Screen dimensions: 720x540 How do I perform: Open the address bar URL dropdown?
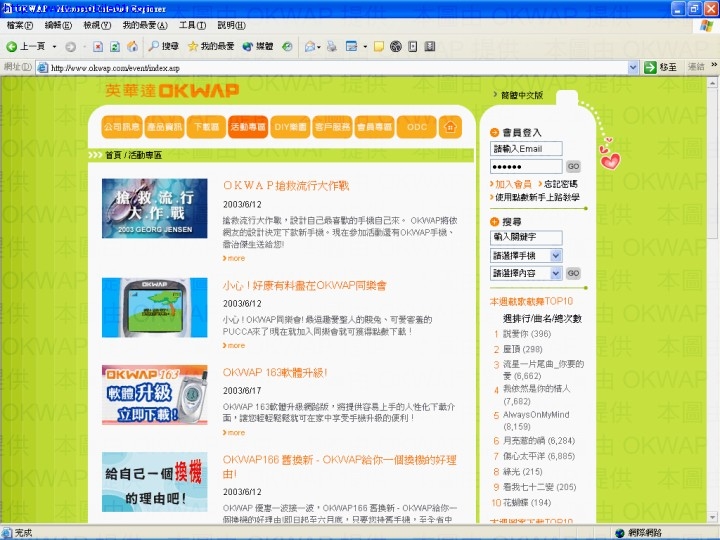click(633, 68)
